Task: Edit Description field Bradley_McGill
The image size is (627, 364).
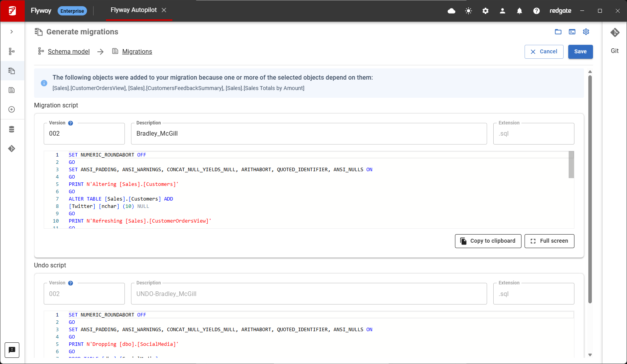Action: tap(309, 134)
